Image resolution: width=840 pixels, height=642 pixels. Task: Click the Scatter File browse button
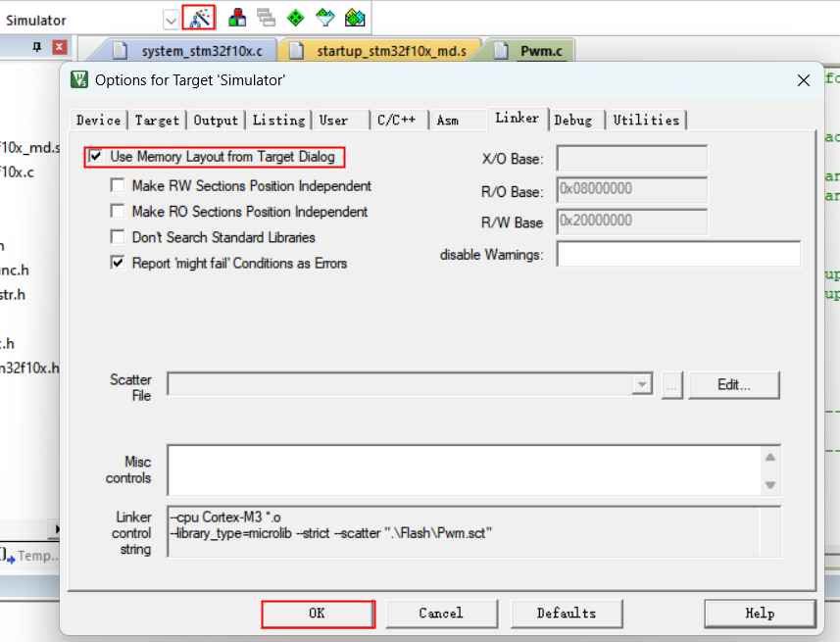[671, 385]
